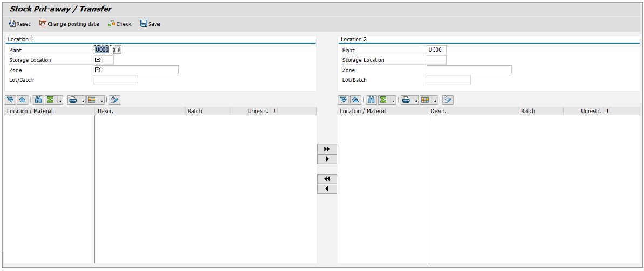
Task: Click Location 1 Storage Location field
Action: 104,60
